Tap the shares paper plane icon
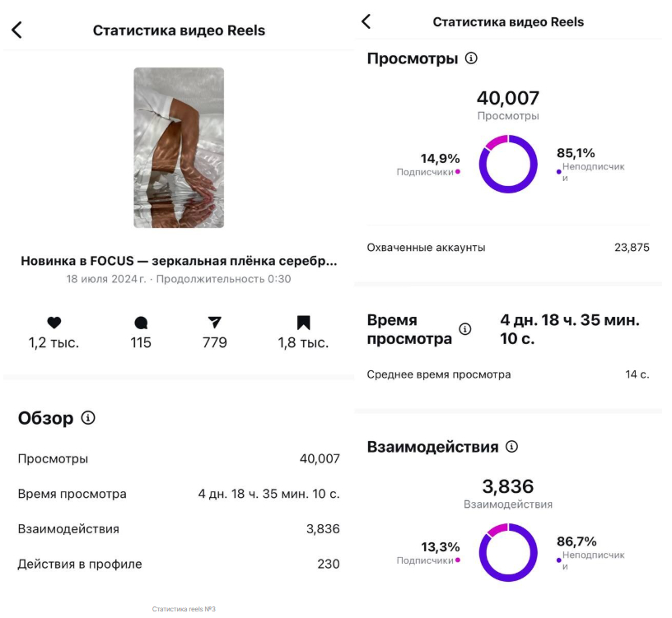 point(215,323)
